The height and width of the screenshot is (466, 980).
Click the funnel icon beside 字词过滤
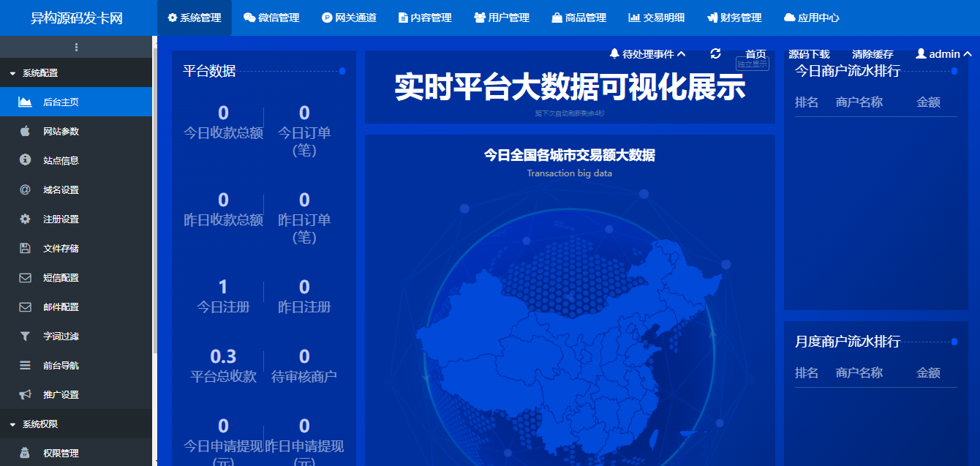tap(25, 336)
